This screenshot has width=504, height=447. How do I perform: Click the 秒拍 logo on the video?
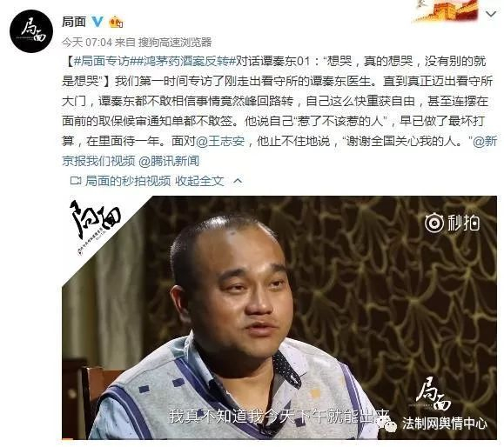pyautogui.click(x=453, y=223)
